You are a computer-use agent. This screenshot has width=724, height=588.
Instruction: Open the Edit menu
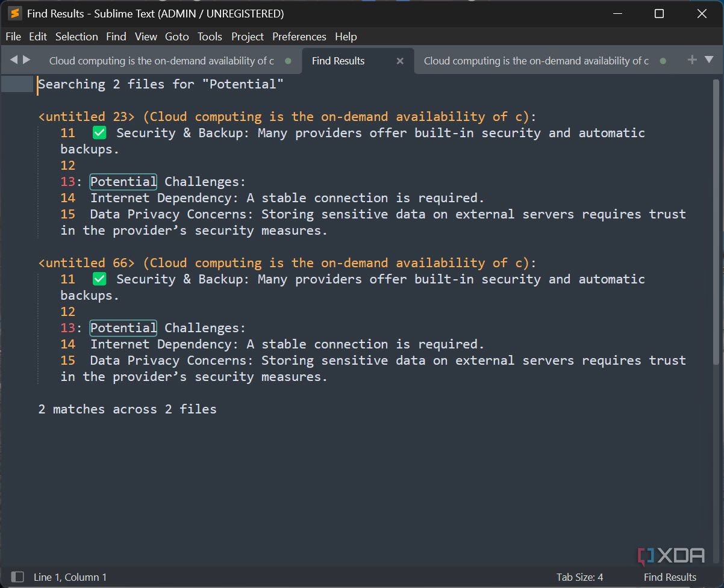(38, 37)
